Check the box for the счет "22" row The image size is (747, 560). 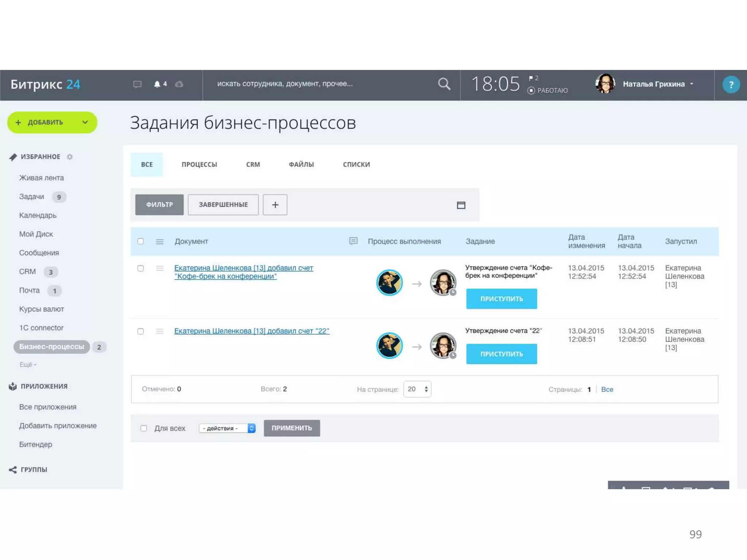(x=140, y=331)
